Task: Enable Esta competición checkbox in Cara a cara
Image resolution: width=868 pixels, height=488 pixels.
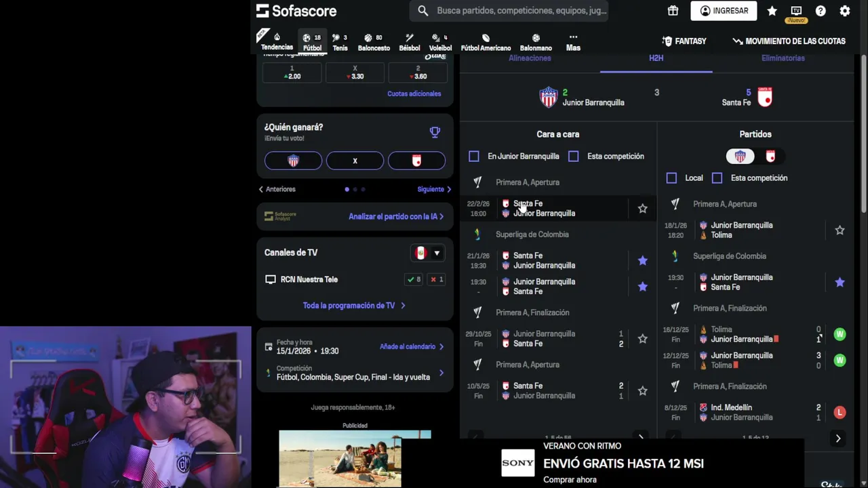Action: point(574,157)
